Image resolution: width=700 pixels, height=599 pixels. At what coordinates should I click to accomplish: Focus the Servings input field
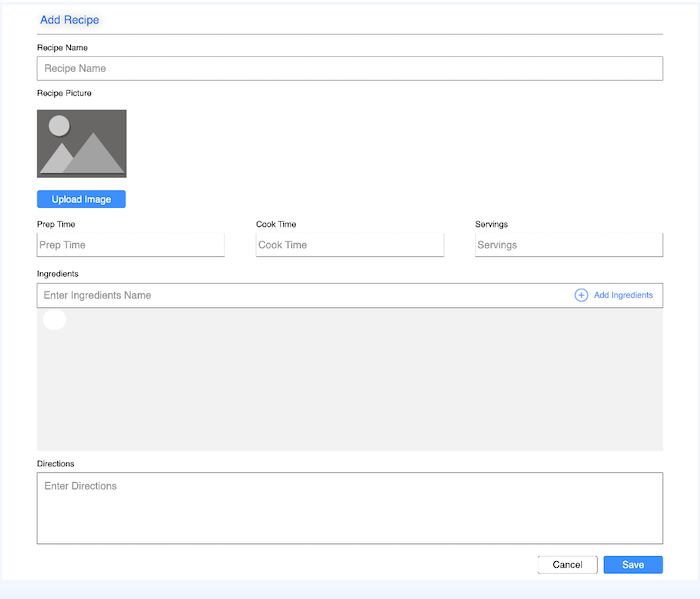[x=569, y=245]
